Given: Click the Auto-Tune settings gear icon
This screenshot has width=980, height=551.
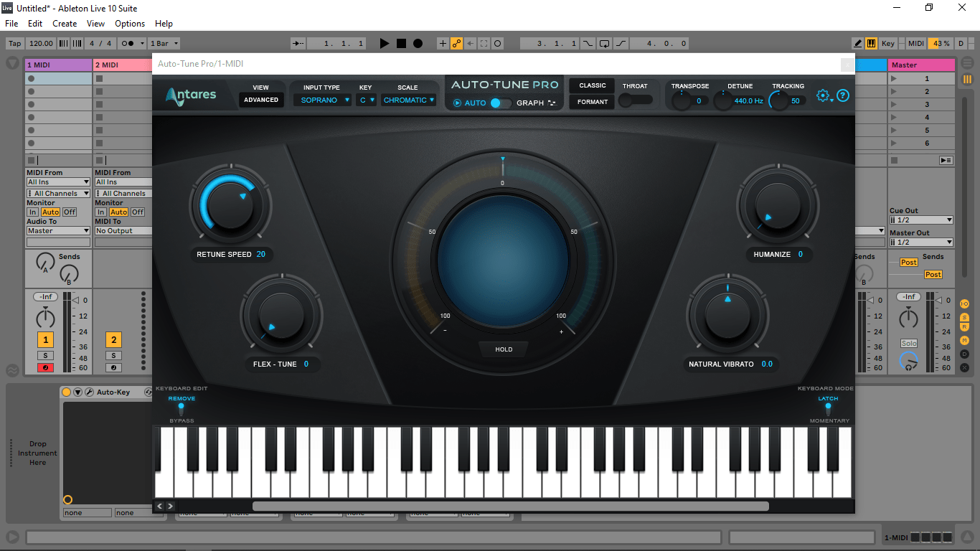Looking at the screenshot, I should click(823, 95).
